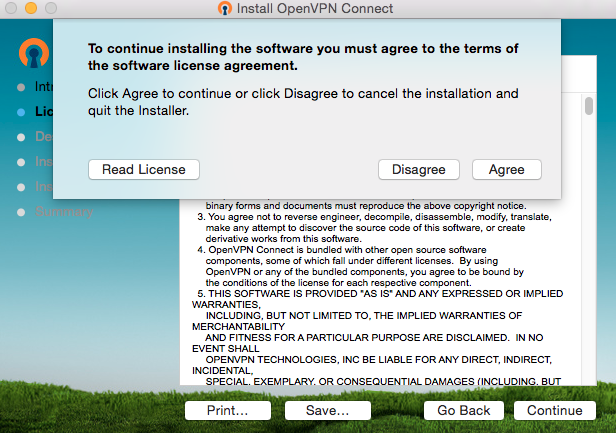Click the Print... button
The width and height of the screenshot is (616, 433).
tap(227, 410)
